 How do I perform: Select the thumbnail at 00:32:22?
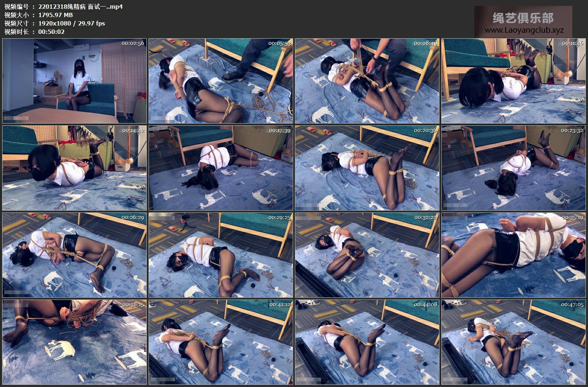click(367, 255)
